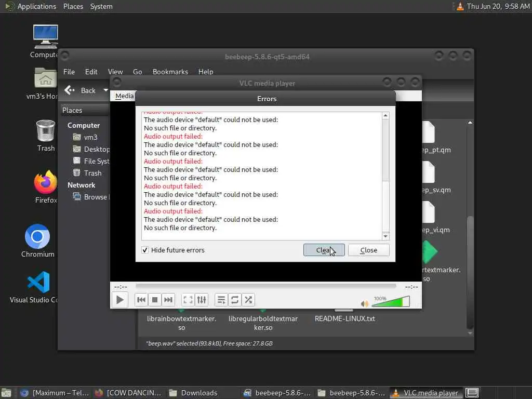The height and width of the screenshot is (399, 532).
Task: Launch Firefox from desktop
Action: coord(46,187)
